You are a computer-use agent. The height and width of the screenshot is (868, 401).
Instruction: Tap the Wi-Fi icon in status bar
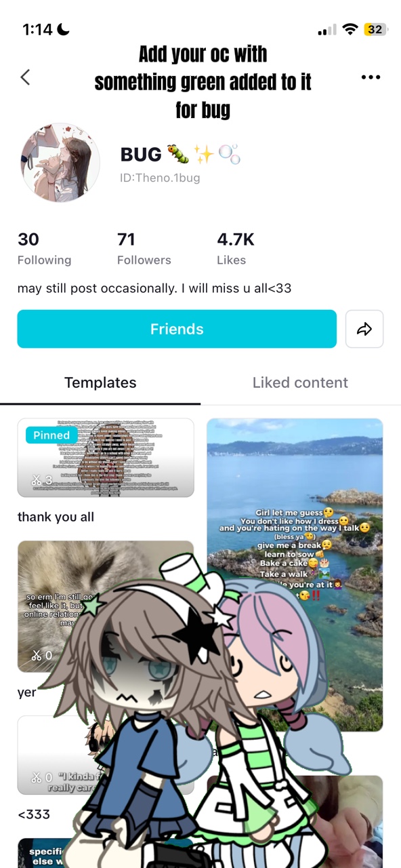[350, 30]
